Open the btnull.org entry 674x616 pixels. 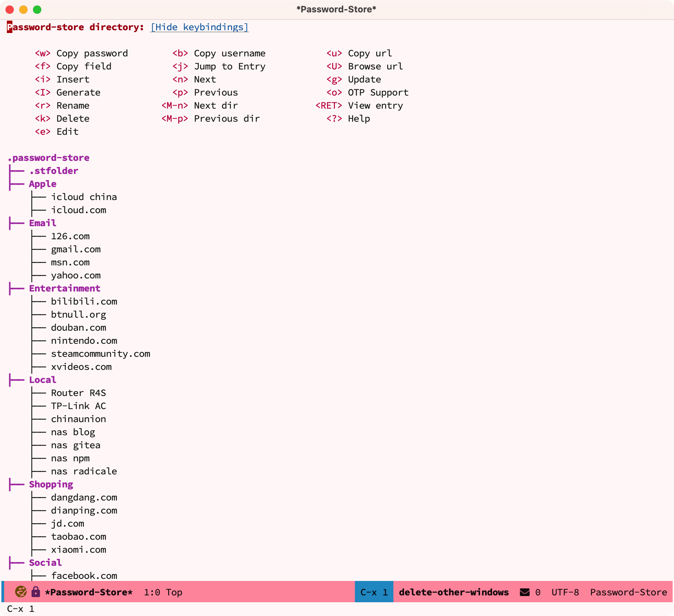pyautogui.click(x=78, y=315)
